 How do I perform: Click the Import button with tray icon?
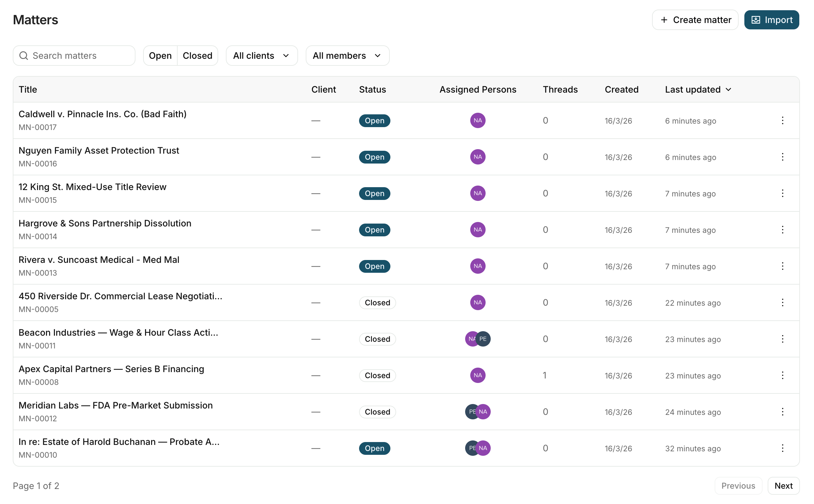pyautogui.click(x=771, y=20)
